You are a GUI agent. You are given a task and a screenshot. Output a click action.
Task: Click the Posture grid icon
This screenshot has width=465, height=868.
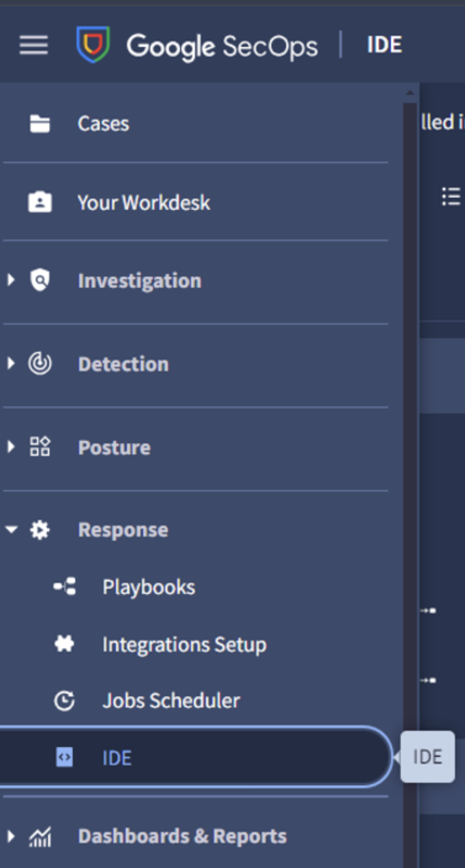click(40, 447)
